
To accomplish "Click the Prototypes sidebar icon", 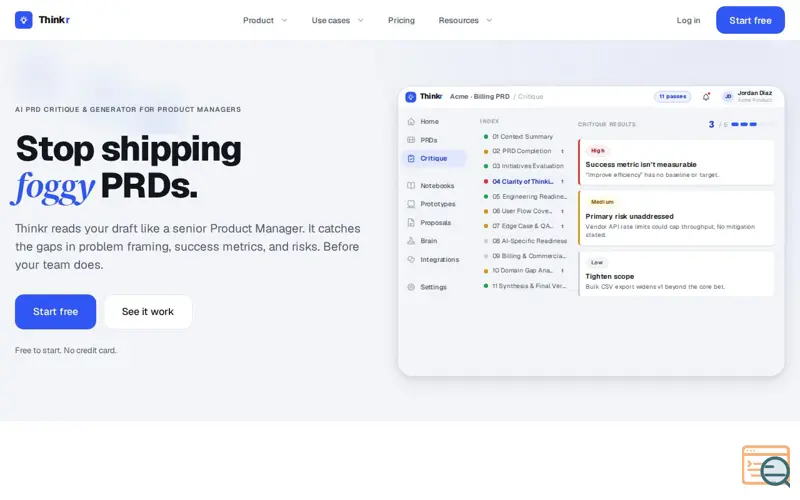I will [x=411, y=204].
